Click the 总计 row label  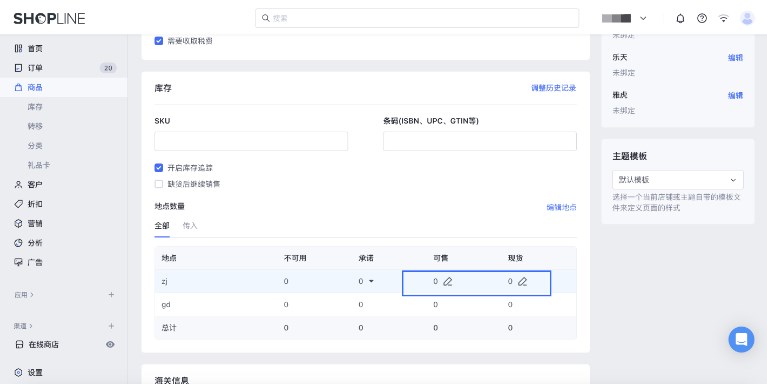[x=169, y=328]
